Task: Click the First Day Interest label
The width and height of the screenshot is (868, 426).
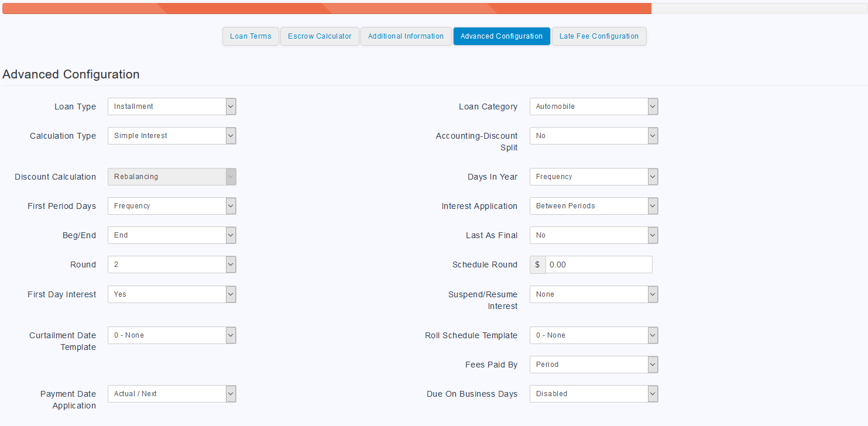Action: 61,294
